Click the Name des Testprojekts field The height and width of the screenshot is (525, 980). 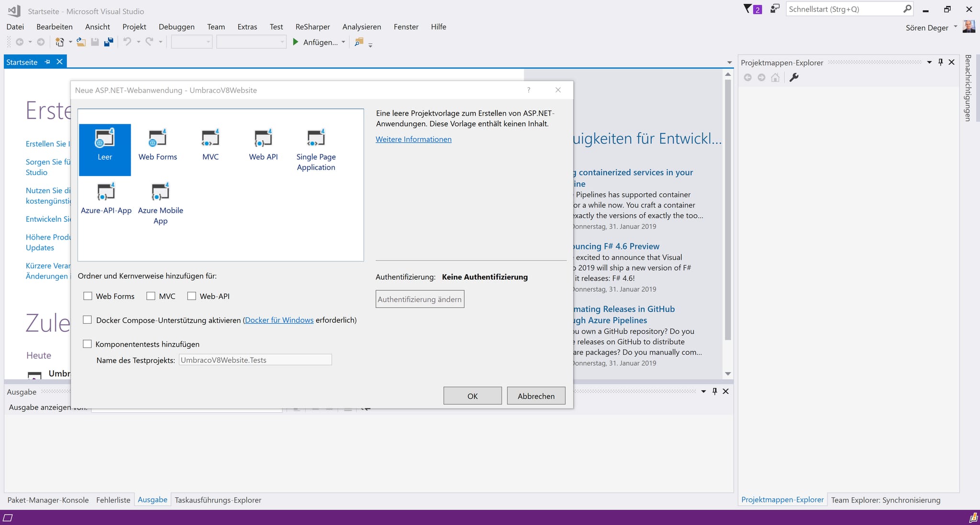click(x=255, y=360)
